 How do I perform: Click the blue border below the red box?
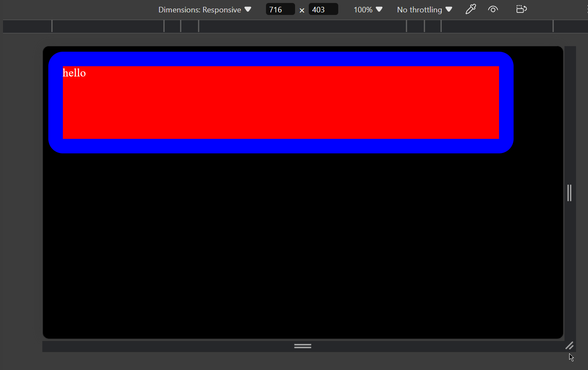pyautogui.click(x=281, y=146)
